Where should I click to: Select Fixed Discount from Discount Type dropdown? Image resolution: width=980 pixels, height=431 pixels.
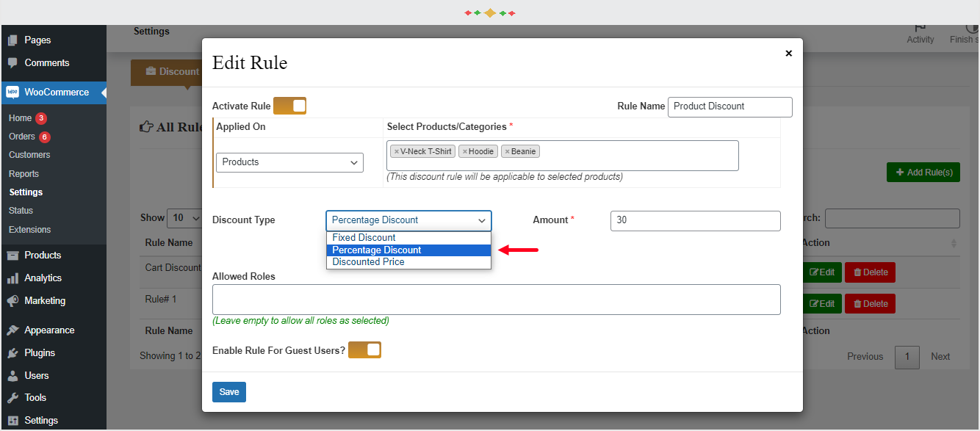363,237
